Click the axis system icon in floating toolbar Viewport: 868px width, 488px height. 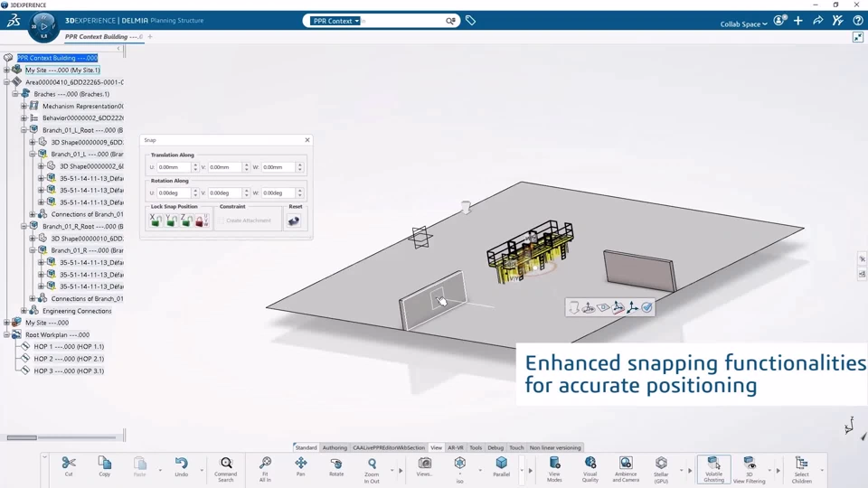[x=632, y=307]
